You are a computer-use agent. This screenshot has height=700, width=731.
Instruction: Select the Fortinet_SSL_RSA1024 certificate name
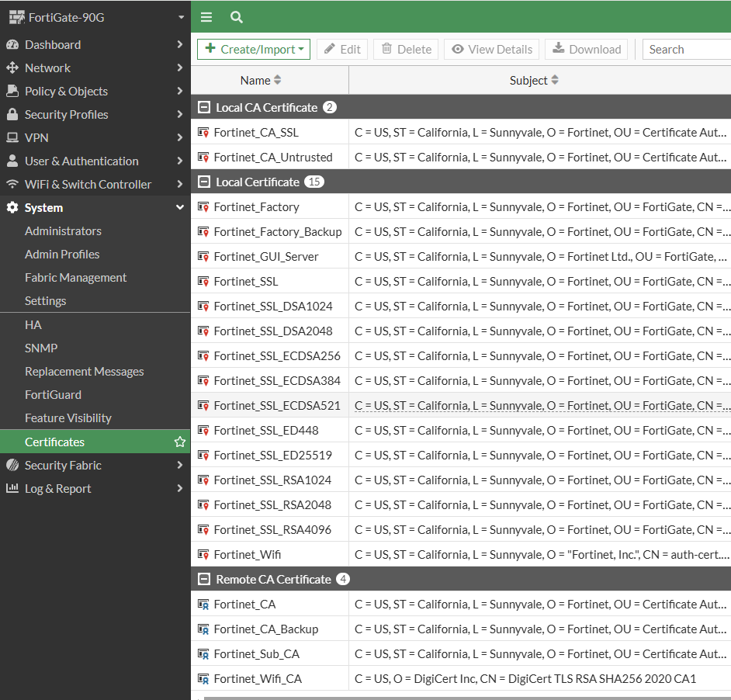pos(272,480)
